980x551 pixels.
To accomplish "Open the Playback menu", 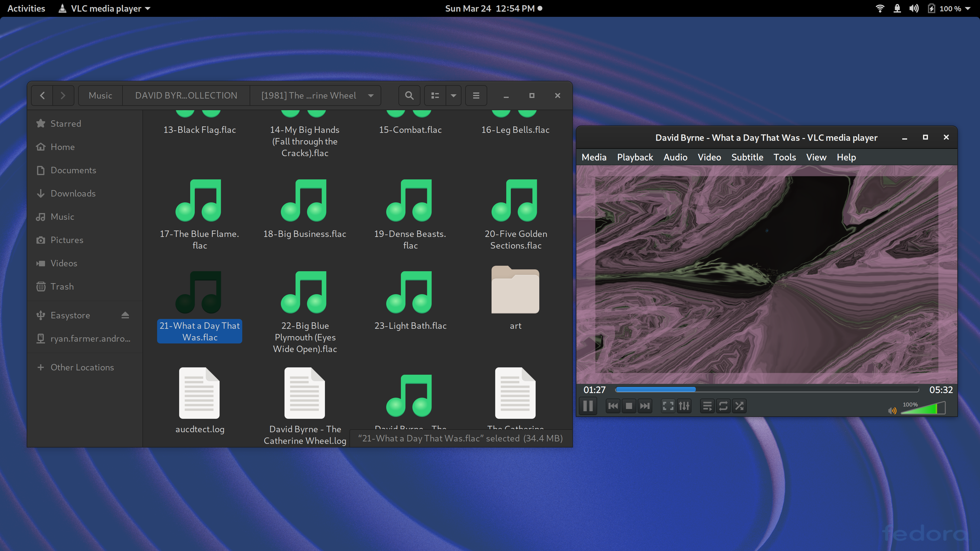I will click(x=635, y=157).
